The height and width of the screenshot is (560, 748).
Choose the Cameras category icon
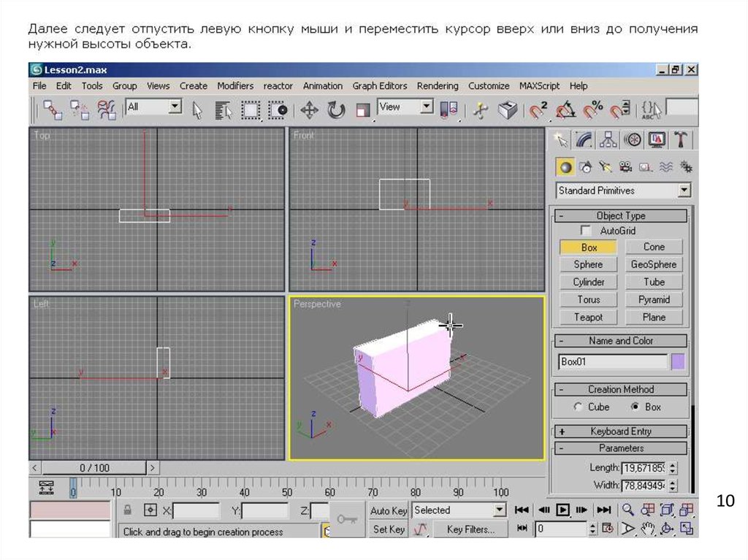coord(625,167)
